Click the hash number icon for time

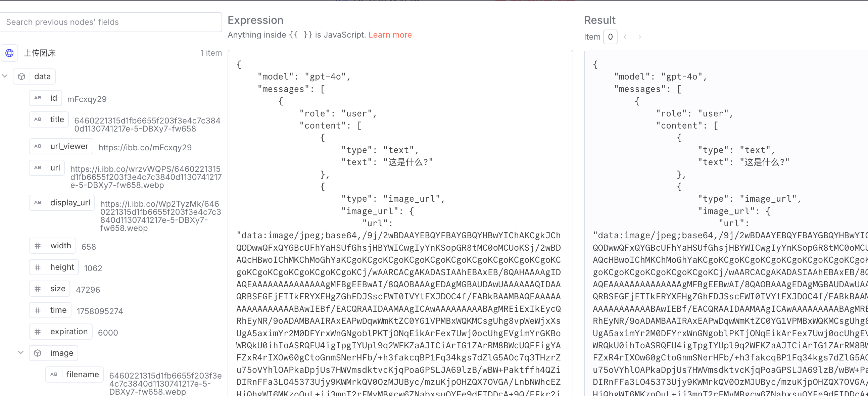[x=38, y=310]
